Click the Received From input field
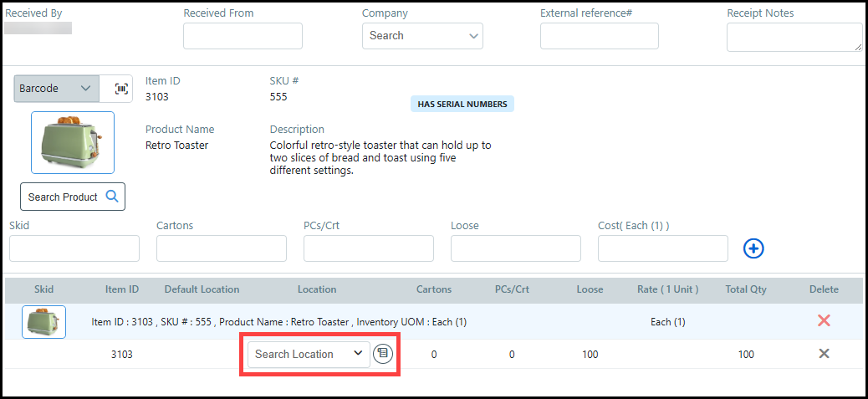This screenshot has height=399, width=868. (x=243, y=36)
